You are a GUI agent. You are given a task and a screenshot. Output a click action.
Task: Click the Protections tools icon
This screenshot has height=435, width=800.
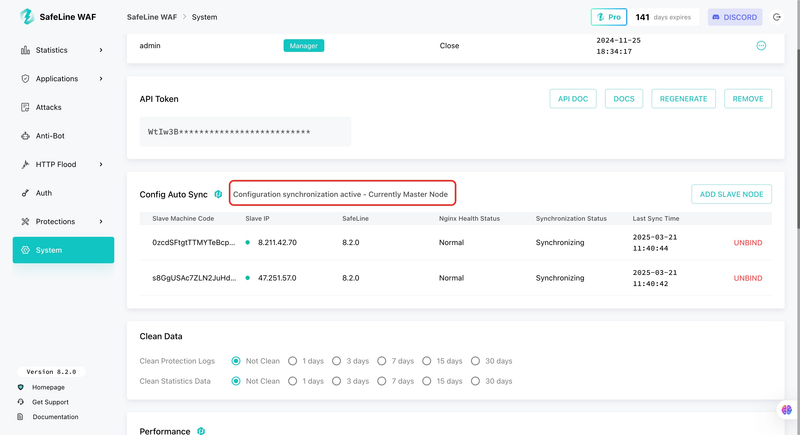click(25, 221)
